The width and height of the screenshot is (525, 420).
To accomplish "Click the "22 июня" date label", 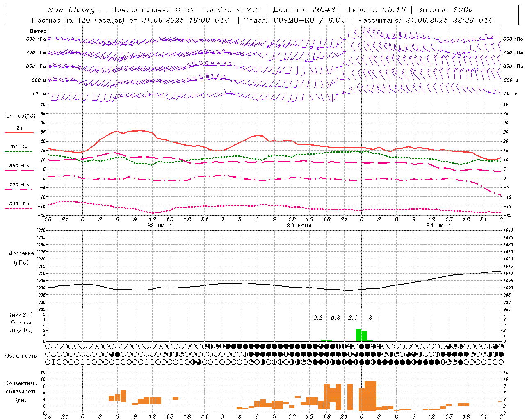I will (160, 226).
